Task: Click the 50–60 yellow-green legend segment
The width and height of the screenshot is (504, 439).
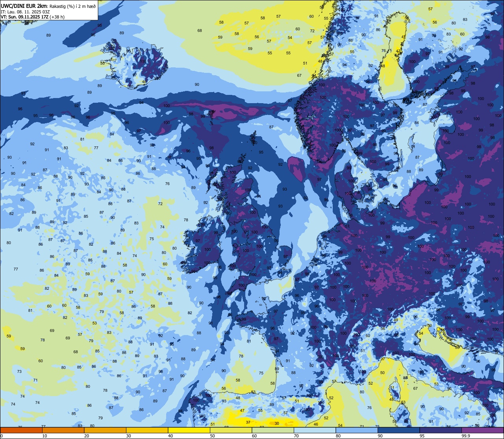Action: coord(231,430)
